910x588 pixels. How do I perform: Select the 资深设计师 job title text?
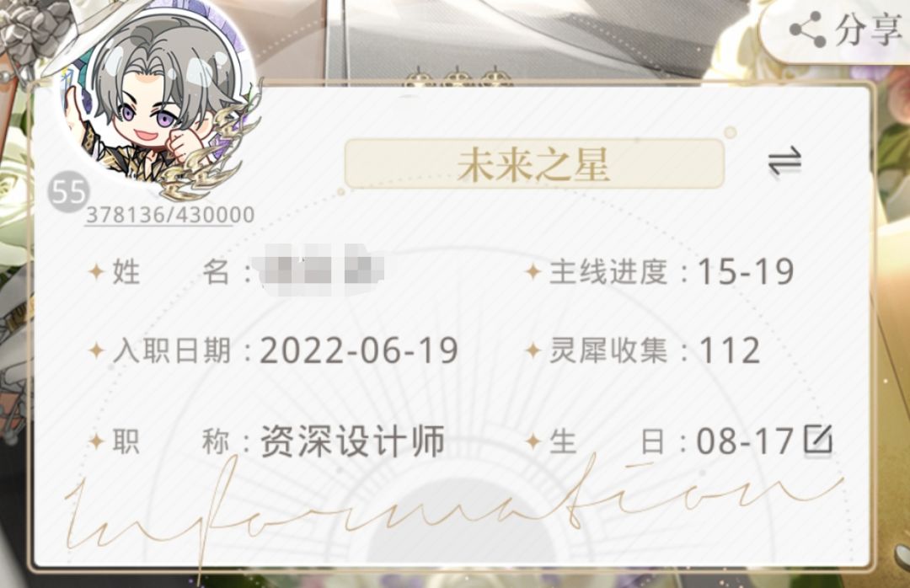(352, 441)
